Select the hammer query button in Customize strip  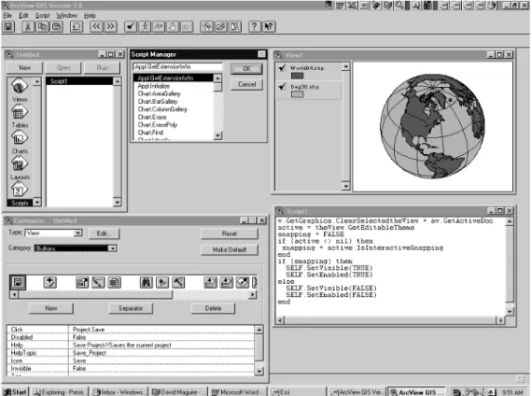tap(178, 283)
